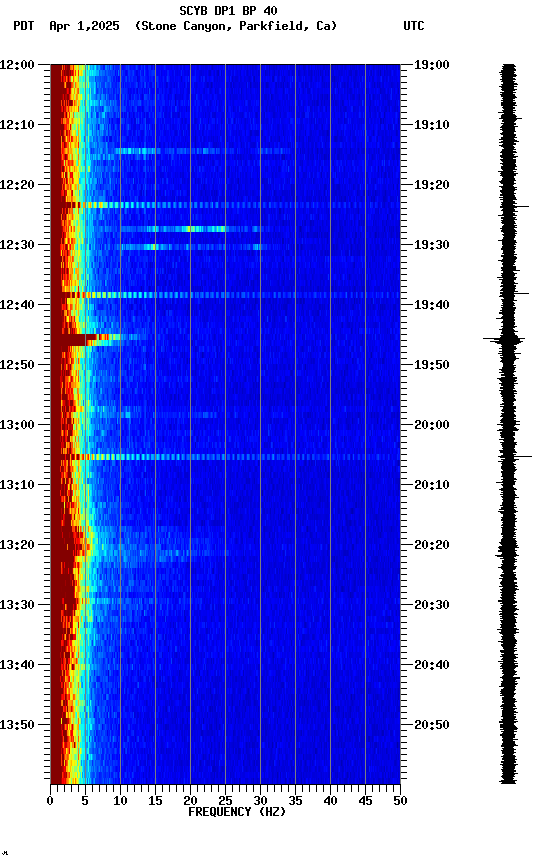Click the 10–30 Hz energy band near 12:30
Viewport: 552px width, 864px height.
coord(193,247)
